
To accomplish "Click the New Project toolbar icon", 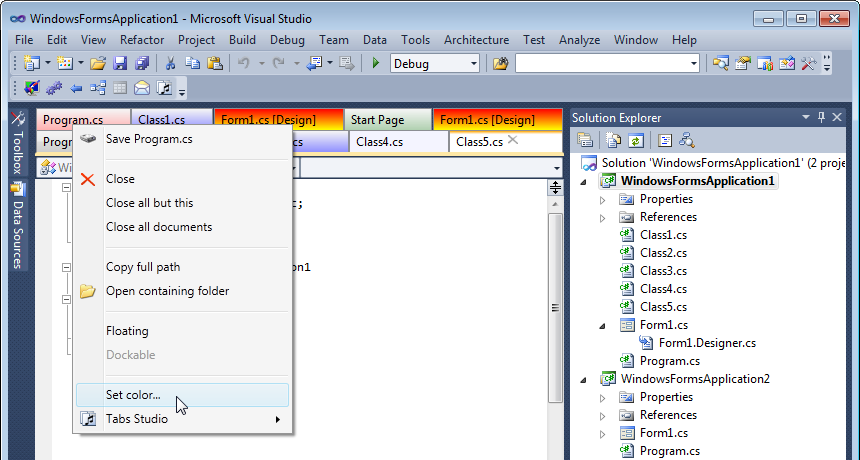I will tap(32, 64).
